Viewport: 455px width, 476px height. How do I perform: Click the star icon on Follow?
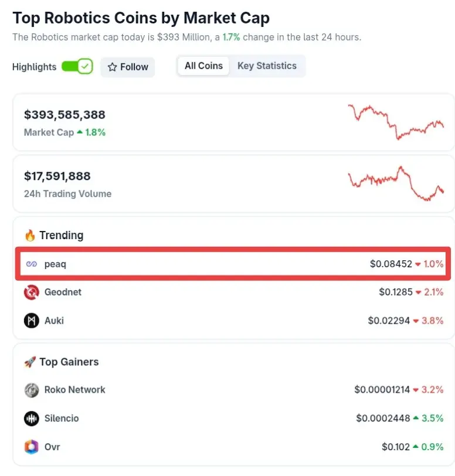coord(113,67)
